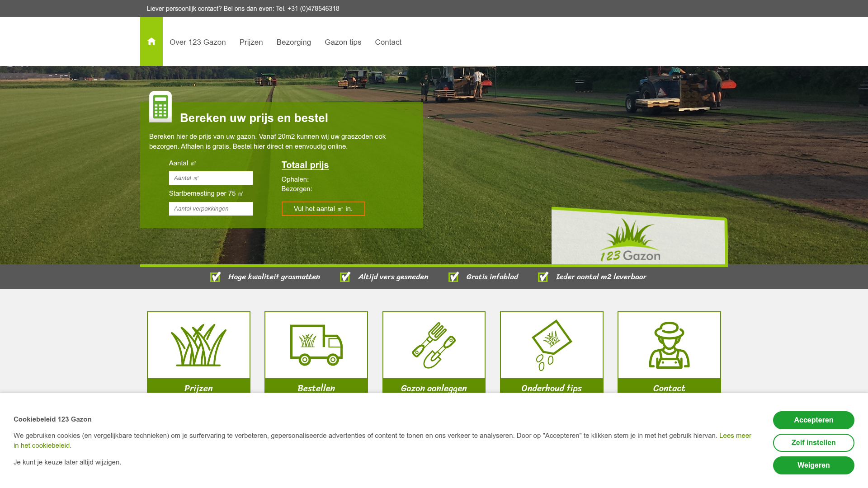Choose Zelf instellen for cookie settings
This screenshot has width=868, height=488.
tap(813, 443)
